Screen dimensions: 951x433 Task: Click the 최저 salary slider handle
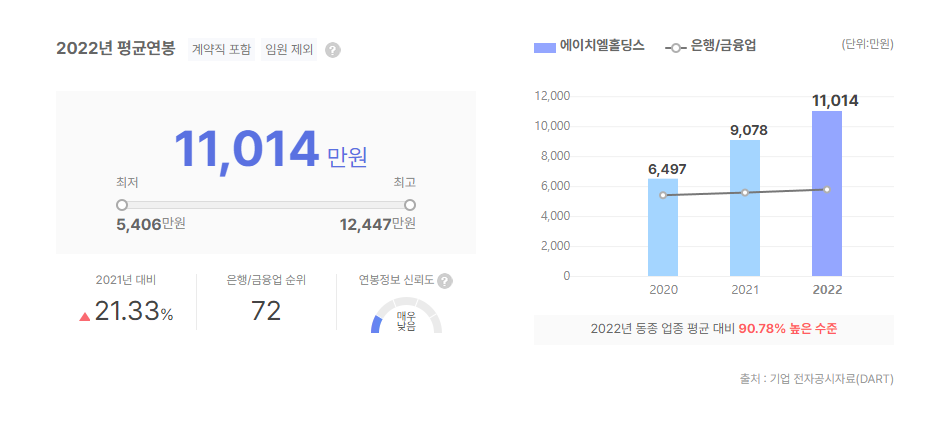coord(122,205)
